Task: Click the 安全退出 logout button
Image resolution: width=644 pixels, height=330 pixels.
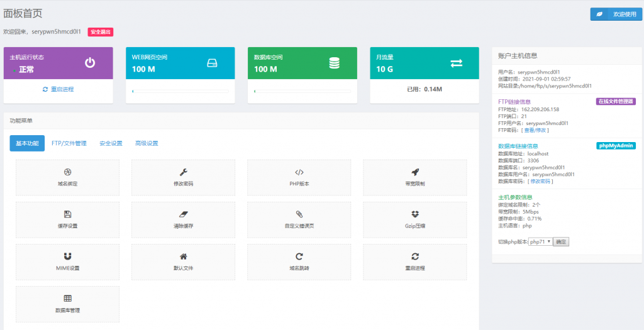Action: click(x=101, y=31)
